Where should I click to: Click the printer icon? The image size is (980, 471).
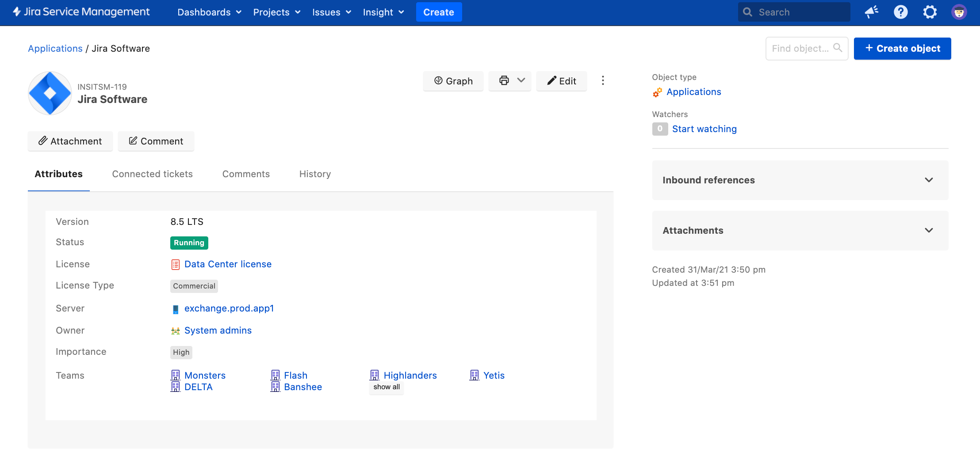click(x=504, y=80)
